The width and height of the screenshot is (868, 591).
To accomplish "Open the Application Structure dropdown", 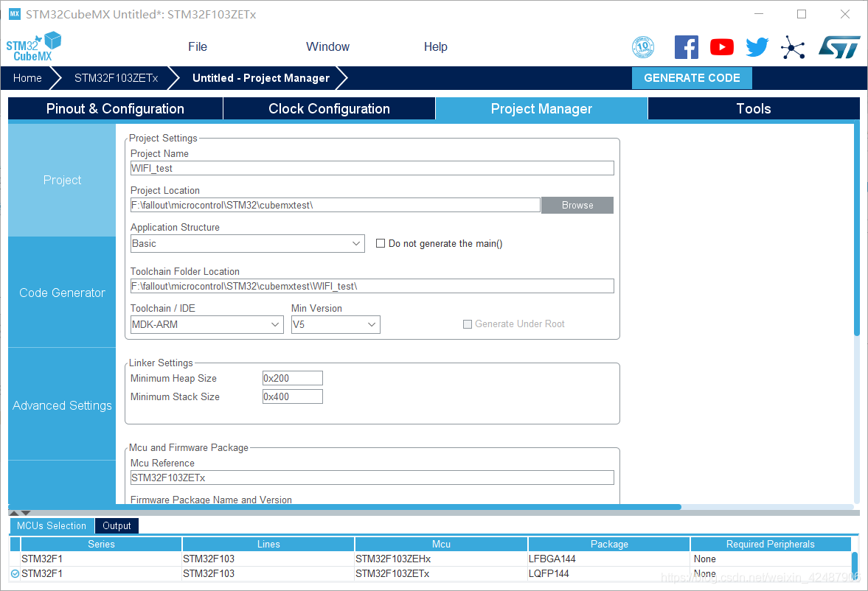I will tap(248, 243).
